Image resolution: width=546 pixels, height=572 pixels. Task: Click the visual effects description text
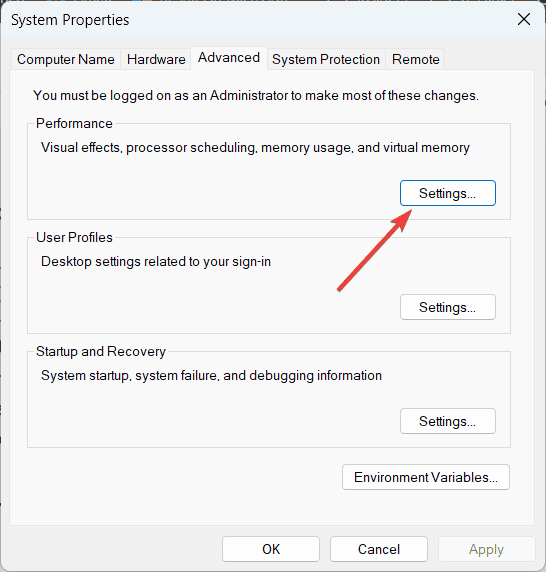tap(255, 148)
